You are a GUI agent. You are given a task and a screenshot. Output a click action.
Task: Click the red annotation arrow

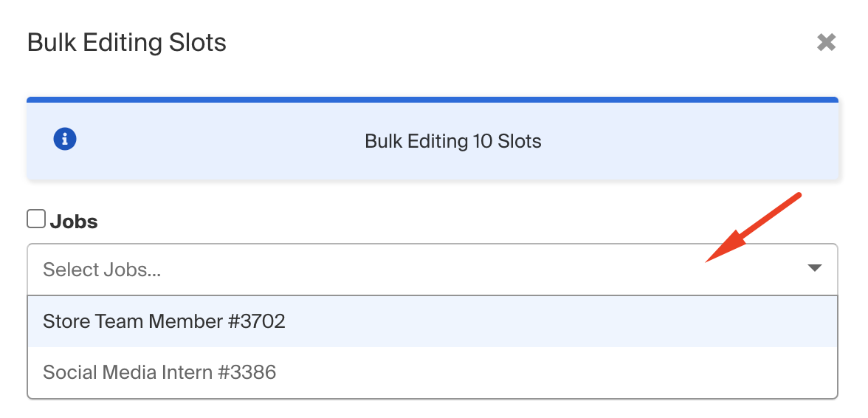(753, 227)
